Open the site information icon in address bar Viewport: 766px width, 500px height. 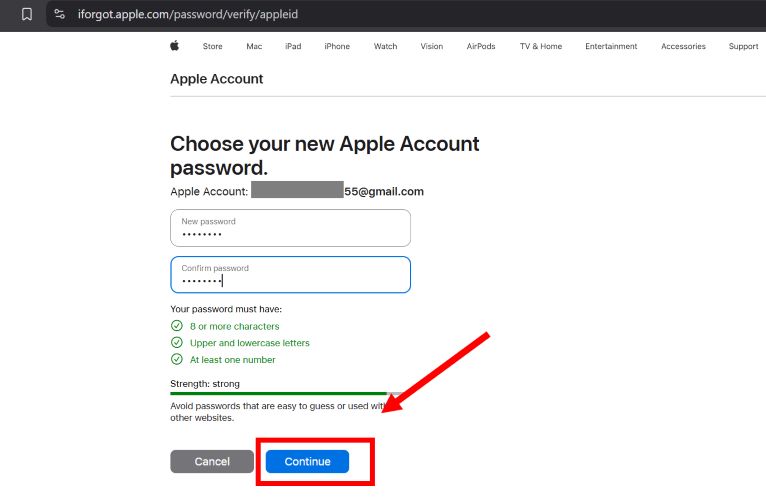coord(59,14)
